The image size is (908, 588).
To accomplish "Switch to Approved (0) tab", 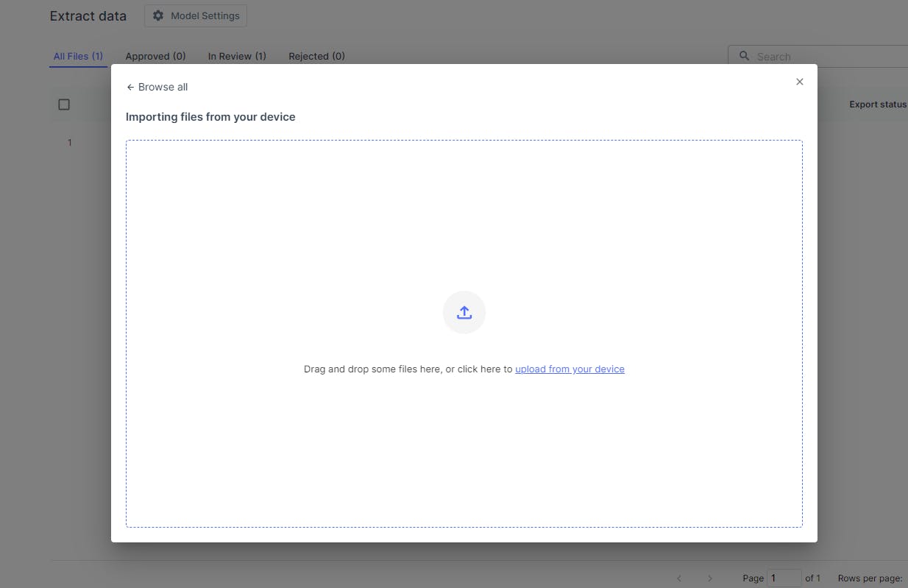I will 155,56.
